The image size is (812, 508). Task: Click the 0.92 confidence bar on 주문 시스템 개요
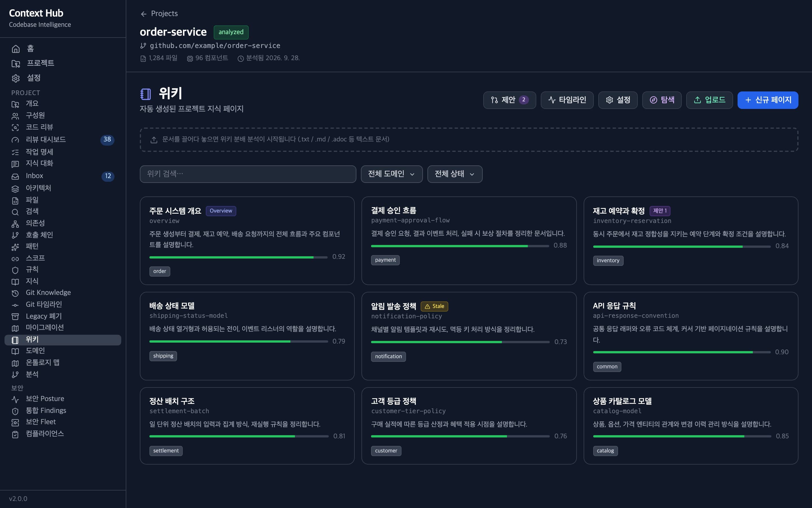pyautogui.click(x=238, y=257)
